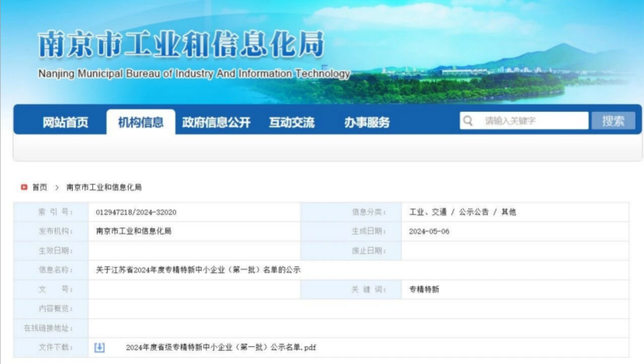Screen dimensions: 644x364
Task: Click the index number 012947218/2024-32020
Action: tap(136, 212)
